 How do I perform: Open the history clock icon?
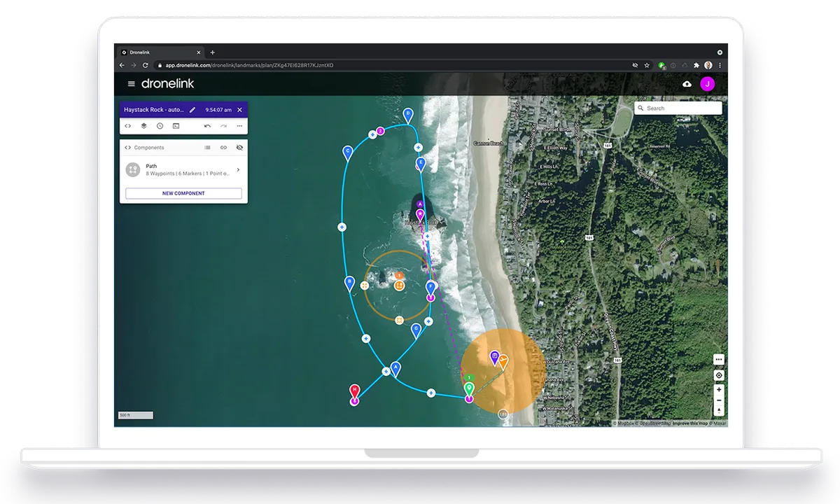coord(160,126)
